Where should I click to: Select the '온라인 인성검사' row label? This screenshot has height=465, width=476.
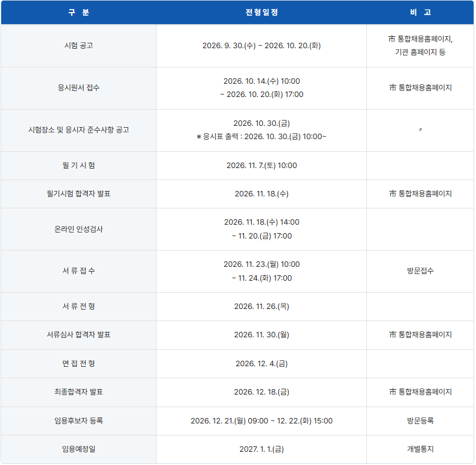point(78,229)
